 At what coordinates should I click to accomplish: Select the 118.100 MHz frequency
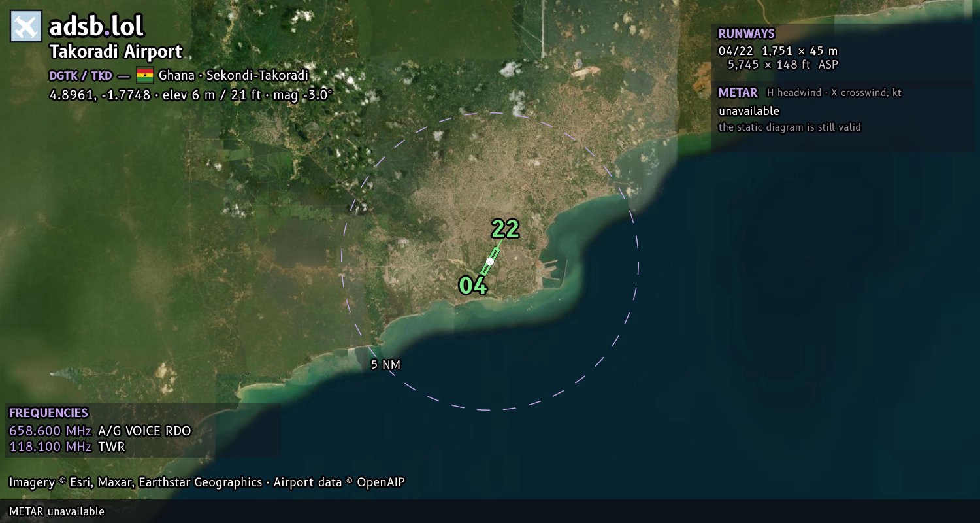50,447
